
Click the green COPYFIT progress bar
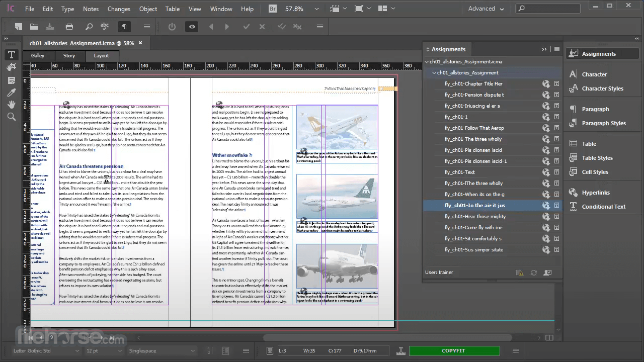[x=454, y=351]
